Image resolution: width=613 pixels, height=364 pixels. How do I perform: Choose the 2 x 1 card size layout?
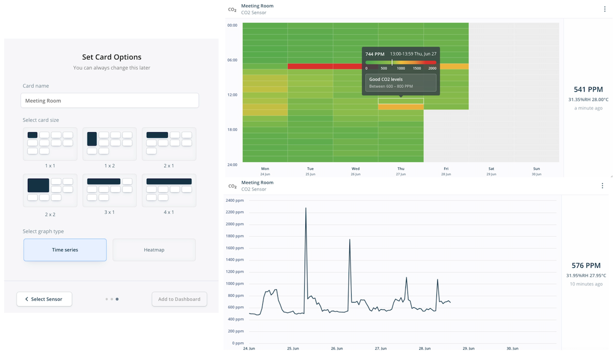point(169,143)
